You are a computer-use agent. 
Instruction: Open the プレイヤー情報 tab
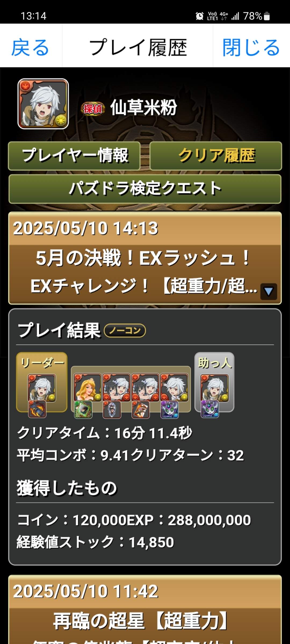(x=74, y=156)
